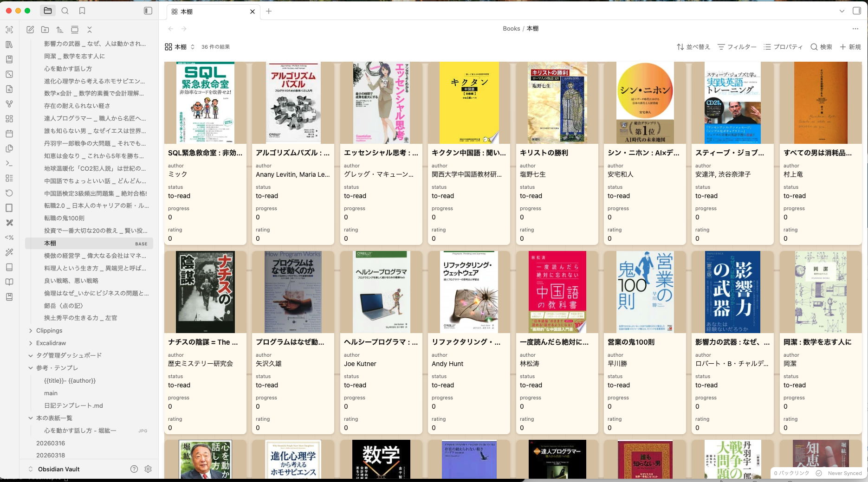Navigate forward with the right arrow
868x482 pixels.
click(184, 29)
